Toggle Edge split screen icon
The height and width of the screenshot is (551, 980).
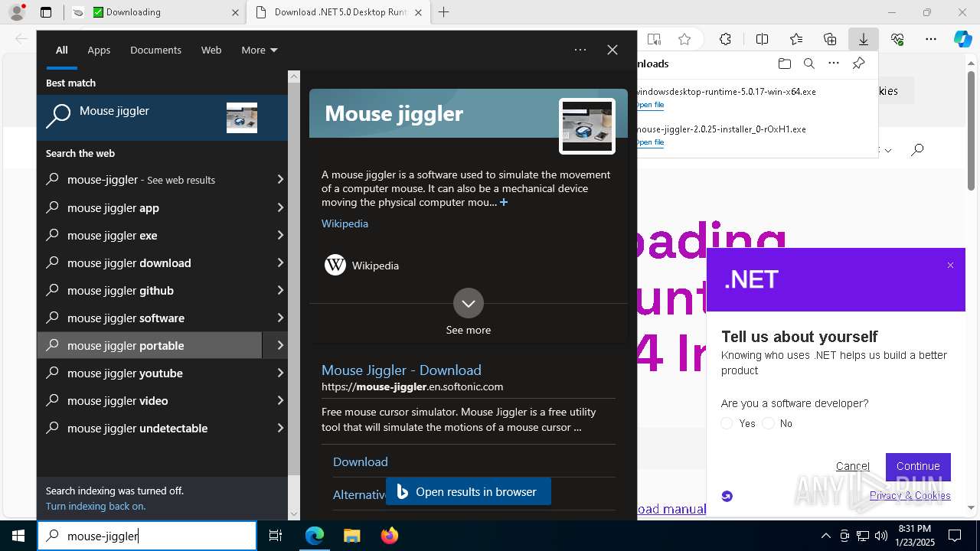point(762,40)
